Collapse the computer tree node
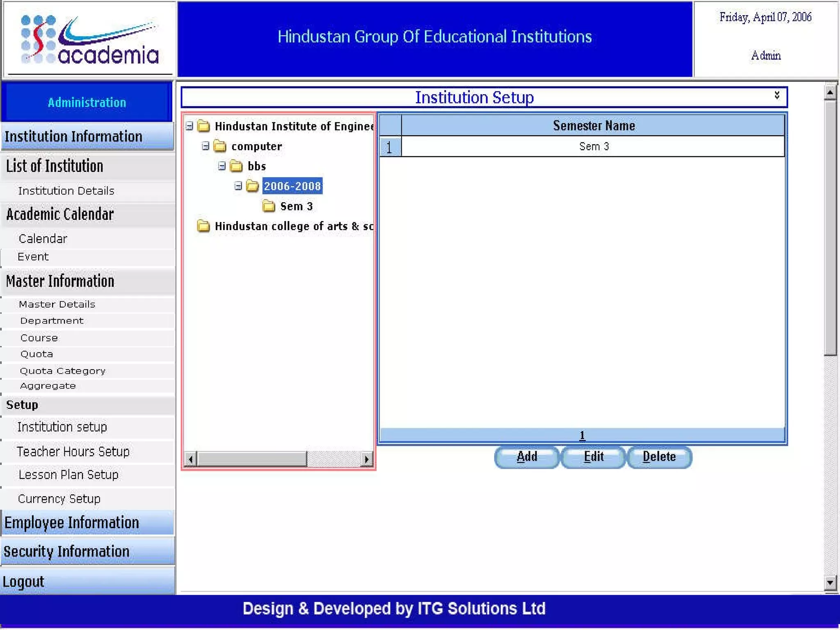 (x=205, y=146)
